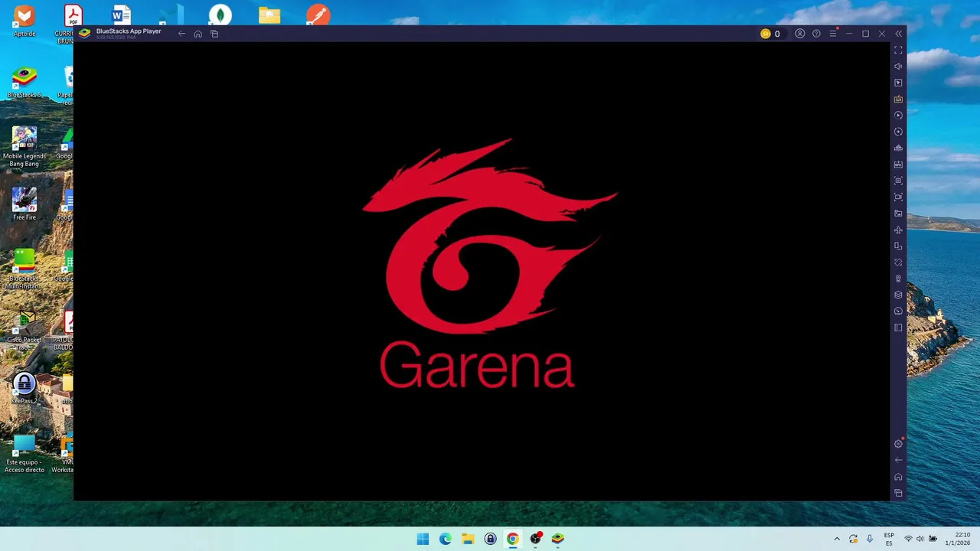Screen dimensions: 980x551
Task: Select Este equipo - Acceso directo icon
Action: point(24,453)
